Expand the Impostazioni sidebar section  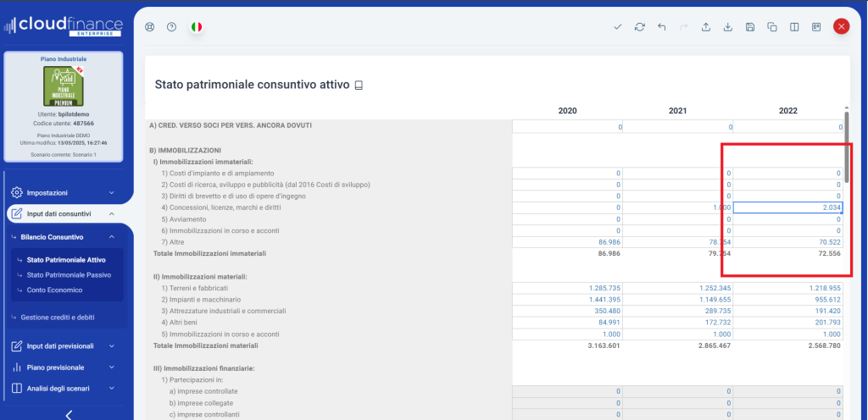(x=64, y=192)
